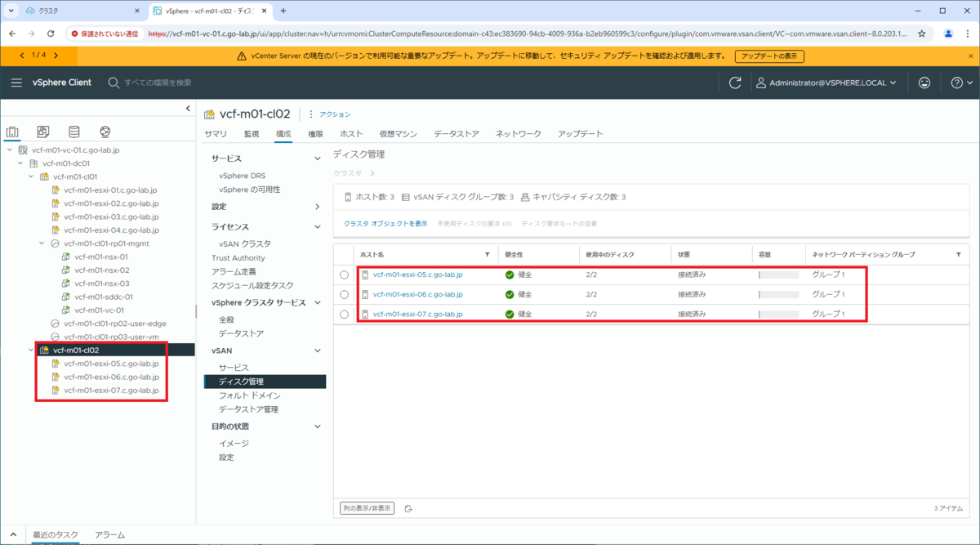Collapse the vcf-m01-cl02 cluster node

pyautogui.click(x=31, y=350)
